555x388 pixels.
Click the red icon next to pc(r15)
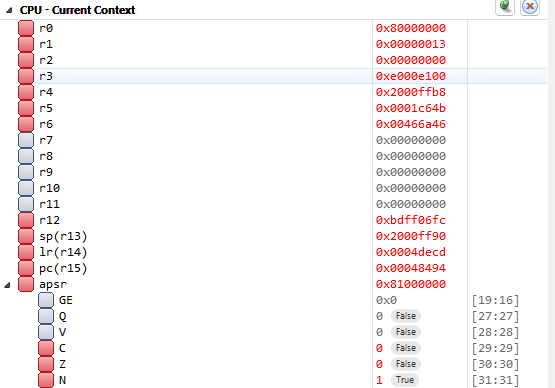click(26, 268)
